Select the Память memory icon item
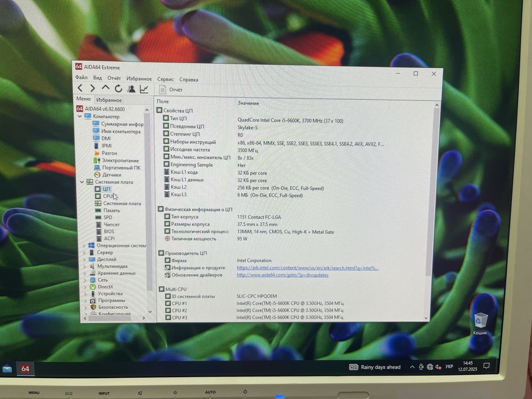The height and width of the screenshot is (399, 532). pyautogui.click(x=107, y=210)
